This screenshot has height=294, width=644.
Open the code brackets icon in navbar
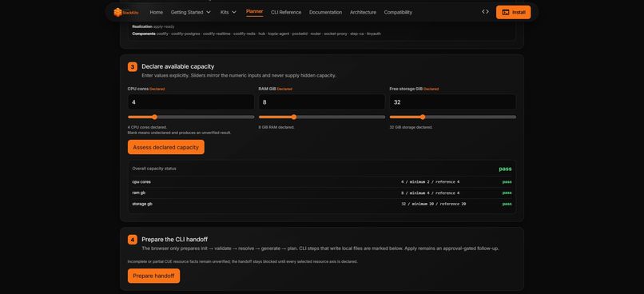485,12
